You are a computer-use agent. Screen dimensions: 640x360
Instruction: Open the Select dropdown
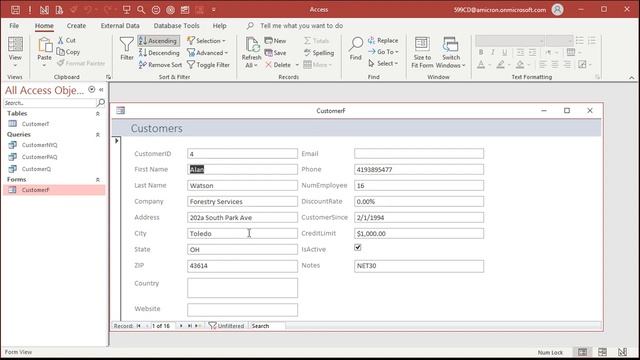pyautogui.click(x=383, y=63)
